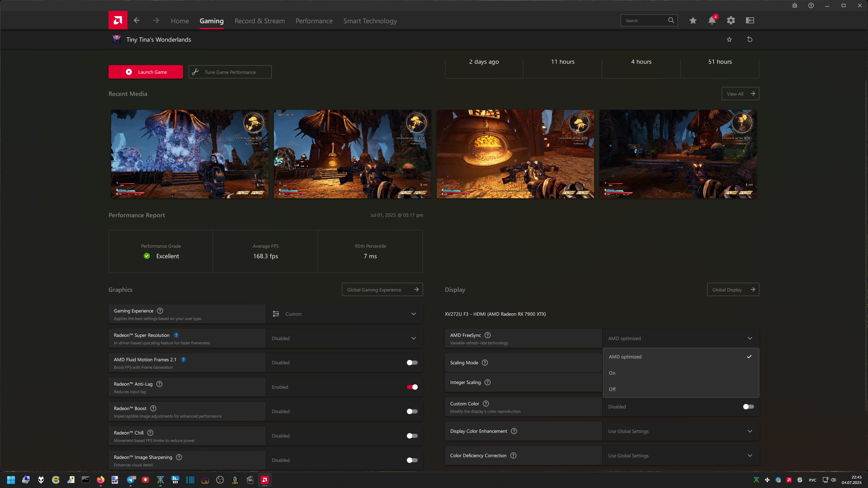This screenshot has height=488, width=868.
Task: Open the Record & Stream tab
Action: (259, 21)
